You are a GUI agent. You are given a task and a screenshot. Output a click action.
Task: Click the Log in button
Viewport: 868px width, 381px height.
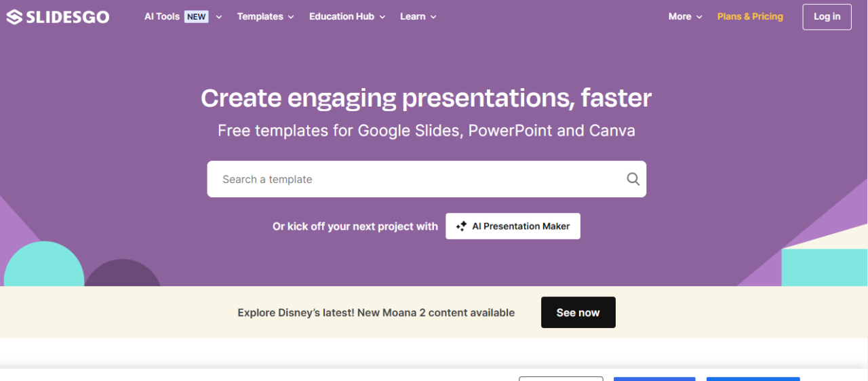[827, 17]
